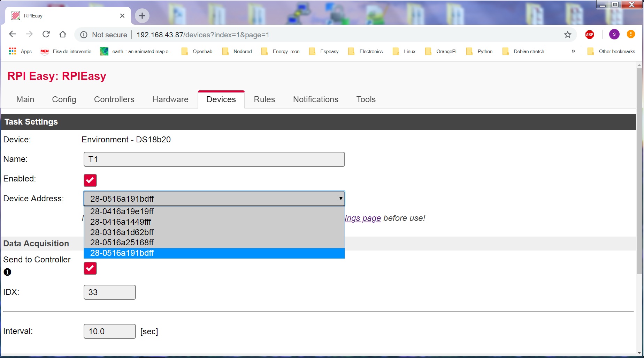The image size is (644, 358).
Task: Show more hidden bookmarks
Action: pyautogui.click(x=573, y=51)
